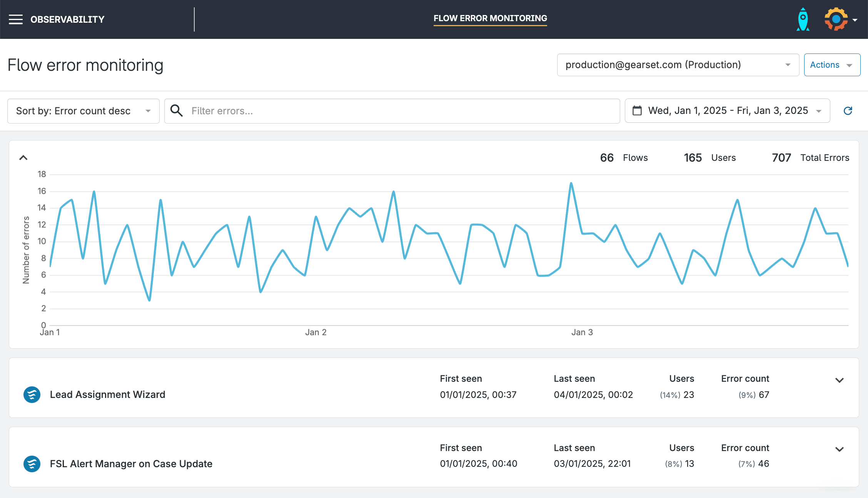The width and height of the screenshot is (868, 498).
Task: Enable filtering via the Actions button toggle
Action: [832, 64]
